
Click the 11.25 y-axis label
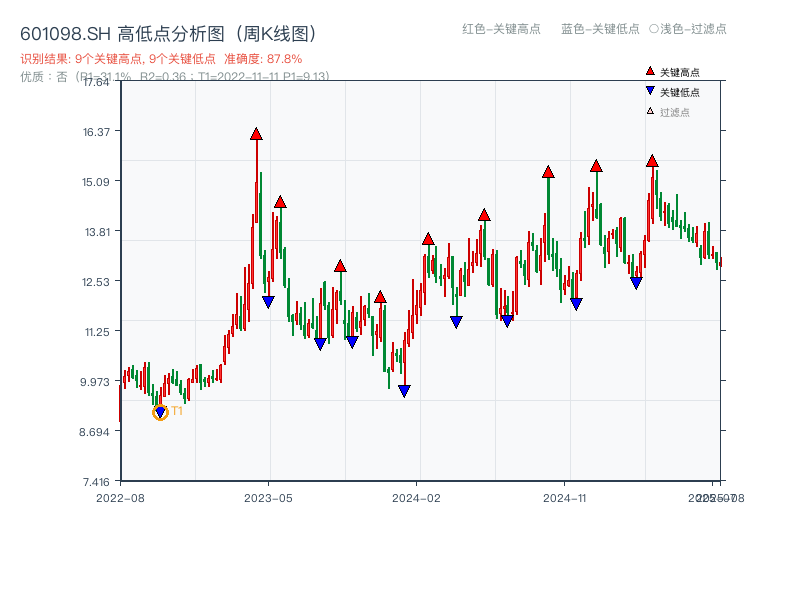click(x=97, y=332)
